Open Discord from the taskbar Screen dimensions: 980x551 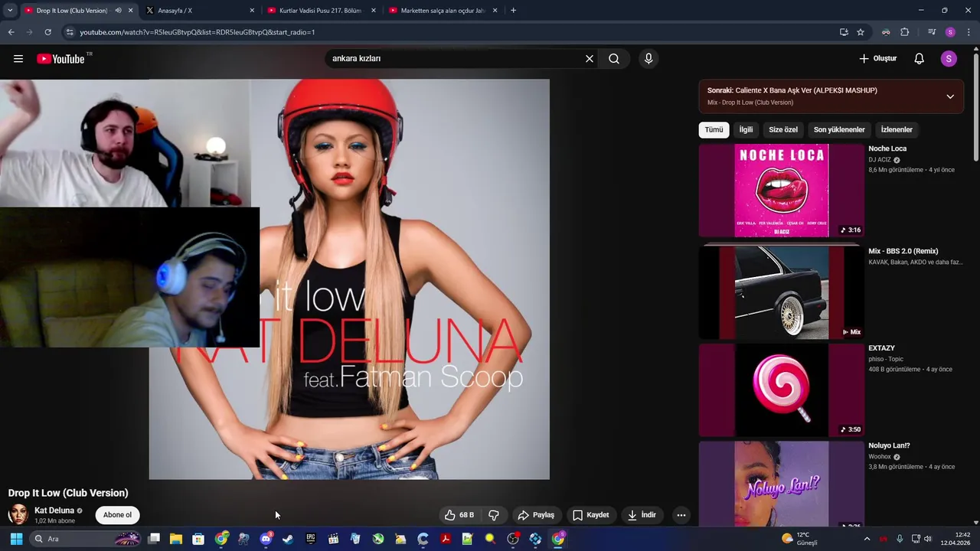pos(266,539)
